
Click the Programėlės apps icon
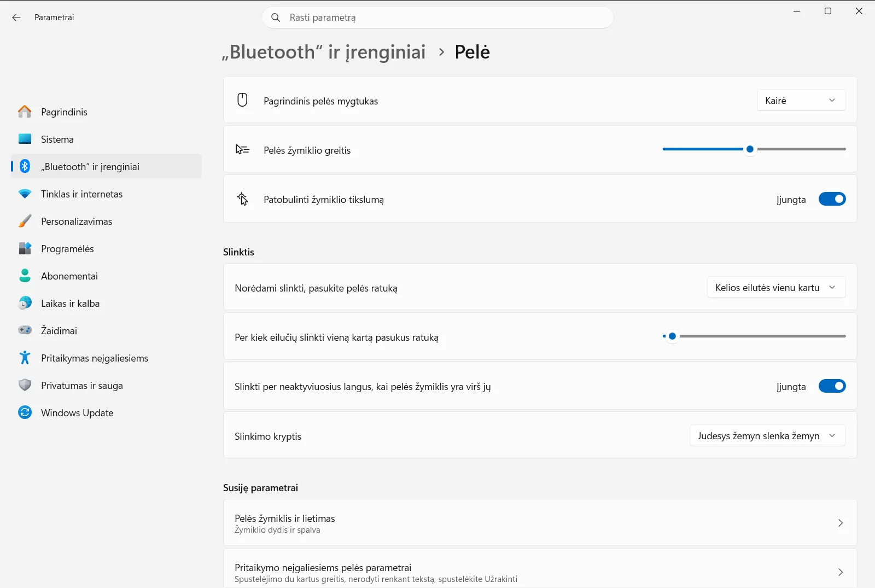point(25,248)
